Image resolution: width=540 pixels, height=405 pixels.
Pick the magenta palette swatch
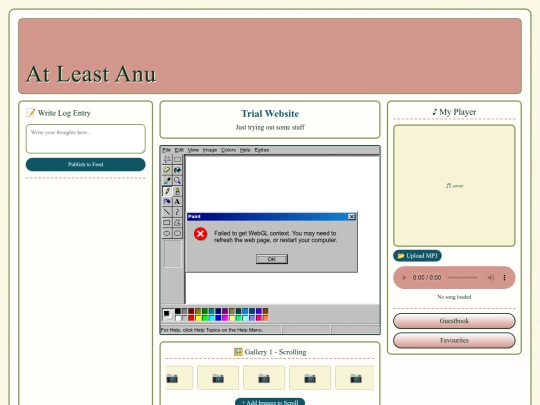coord(225,318)
